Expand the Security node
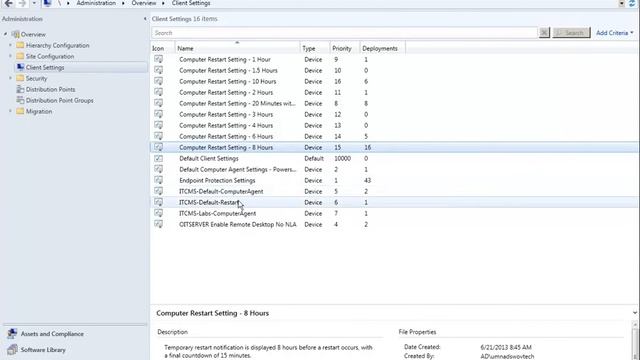640x360 pixels. click(x=11, y=78)
